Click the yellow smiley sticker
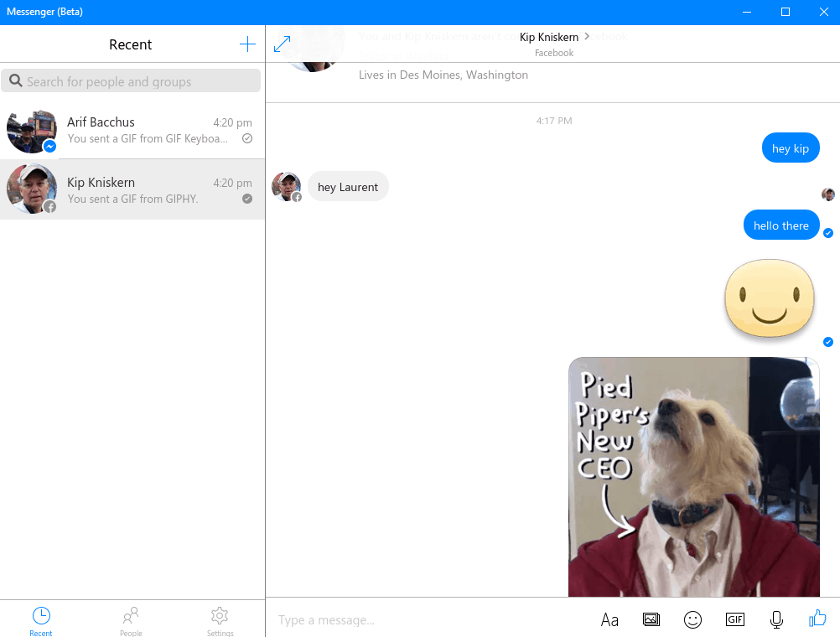 point(770,298)
